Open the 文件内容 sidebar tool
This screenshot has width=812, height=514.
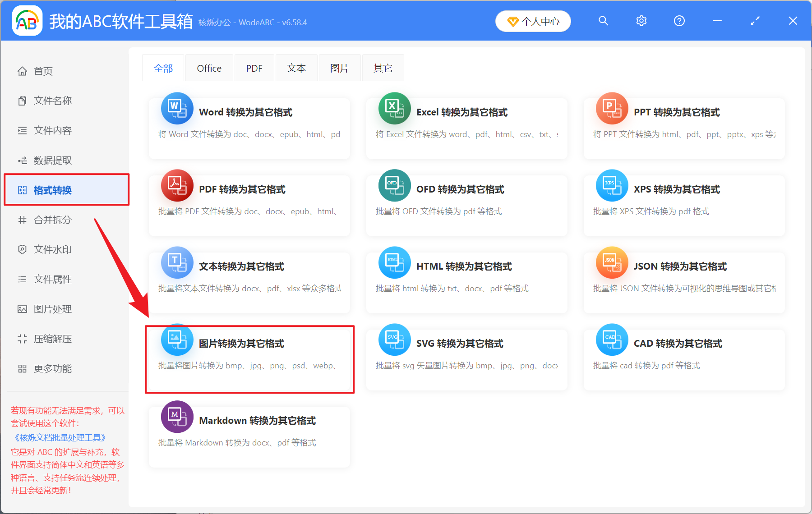(x=52, y=130)
